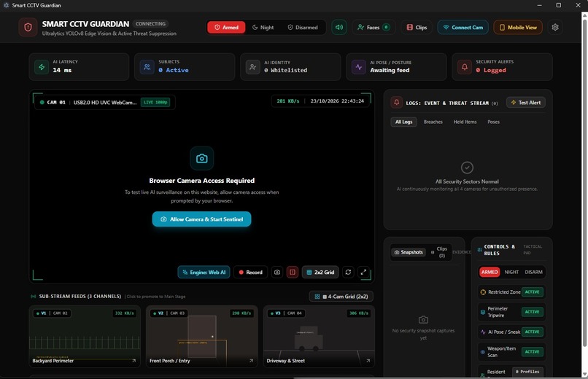Click the AI Pose / Sneak pulse icon
588x379 pixels.
(483, 332)
